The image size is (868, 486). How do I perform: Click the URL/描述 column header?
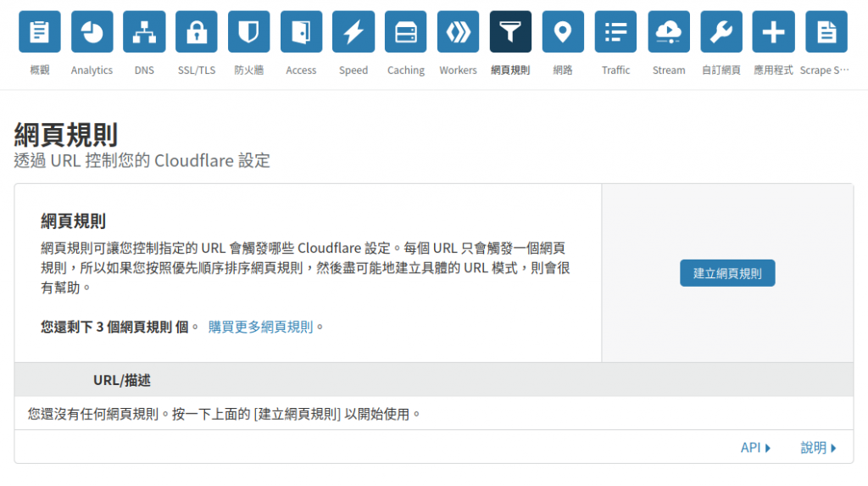click(x=122, y=381)
